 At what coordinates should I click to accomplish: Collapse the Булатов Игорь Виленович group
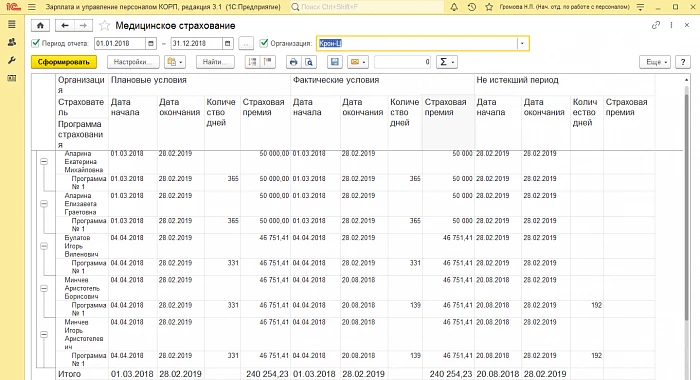click(x=44, y=246)
